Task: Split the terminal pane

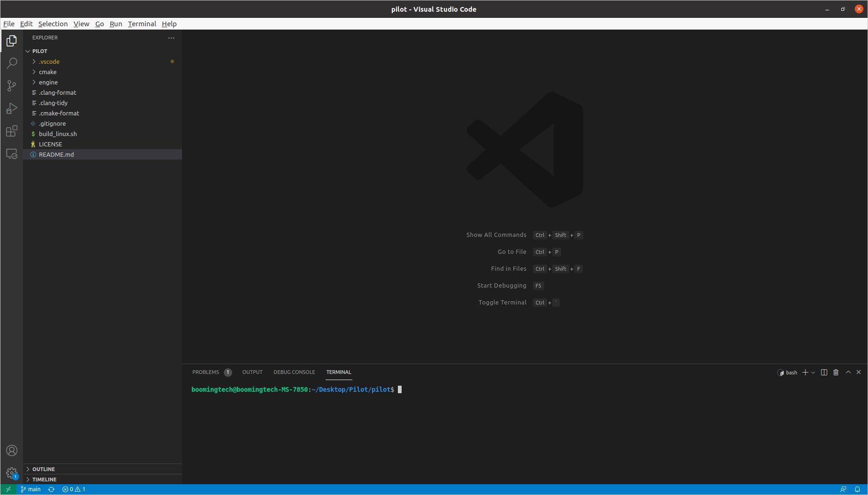Action: point(824,372)
